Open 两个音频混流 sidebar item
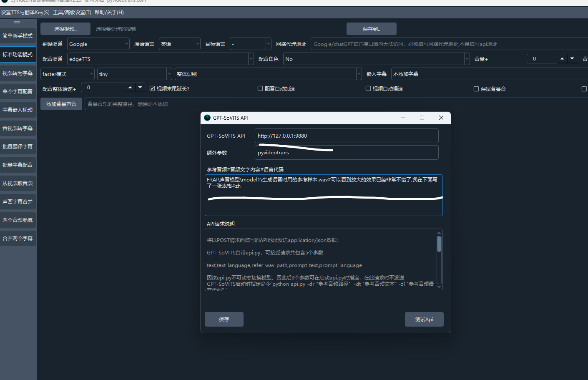The width and height of the screenshot is (588, 380). pos(18,220)
